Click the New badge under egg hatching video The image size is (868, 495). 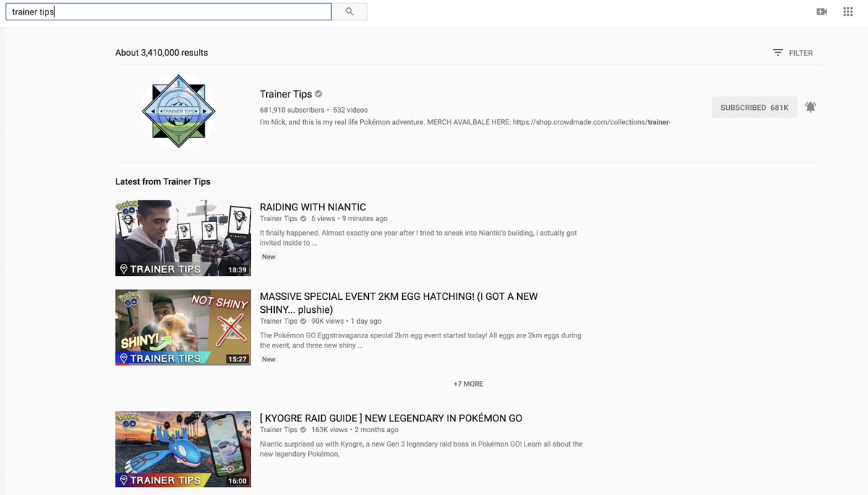(x=268, y=359)
